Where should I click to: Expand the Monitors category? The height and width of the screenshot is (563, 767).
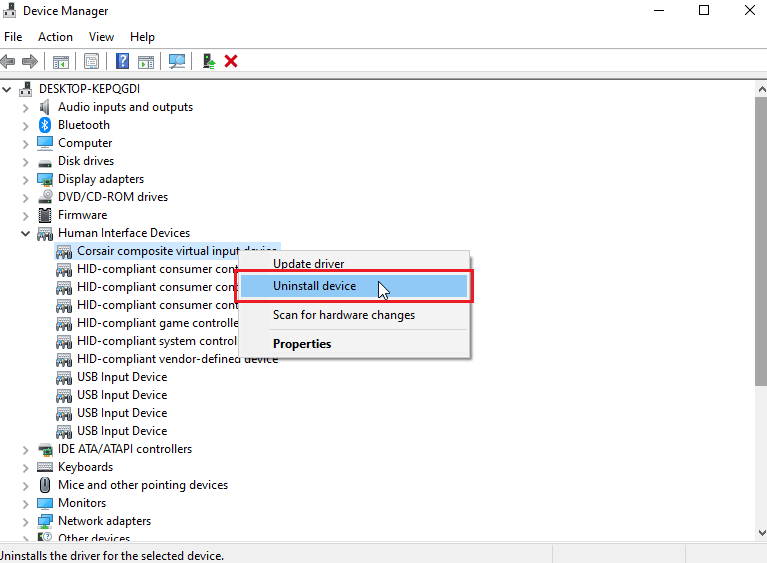[25, 504]
